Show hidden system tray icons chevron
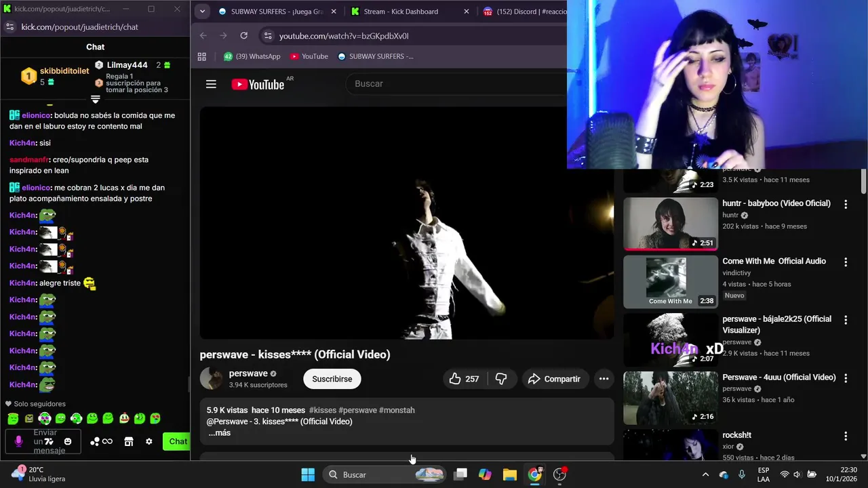The height and width of the screenshot is (488, 868). click(x=705, y=474)
